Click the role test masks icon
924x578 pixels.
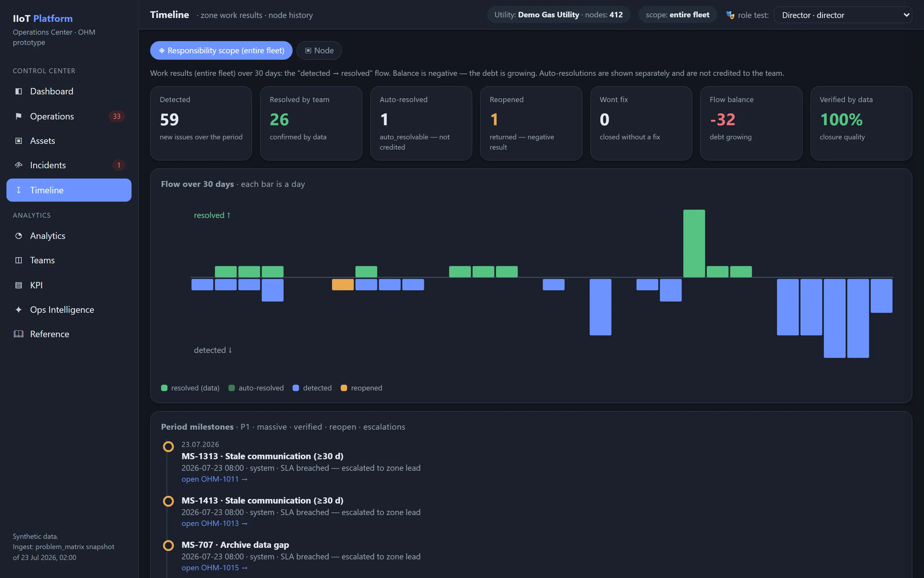(730, 15)
